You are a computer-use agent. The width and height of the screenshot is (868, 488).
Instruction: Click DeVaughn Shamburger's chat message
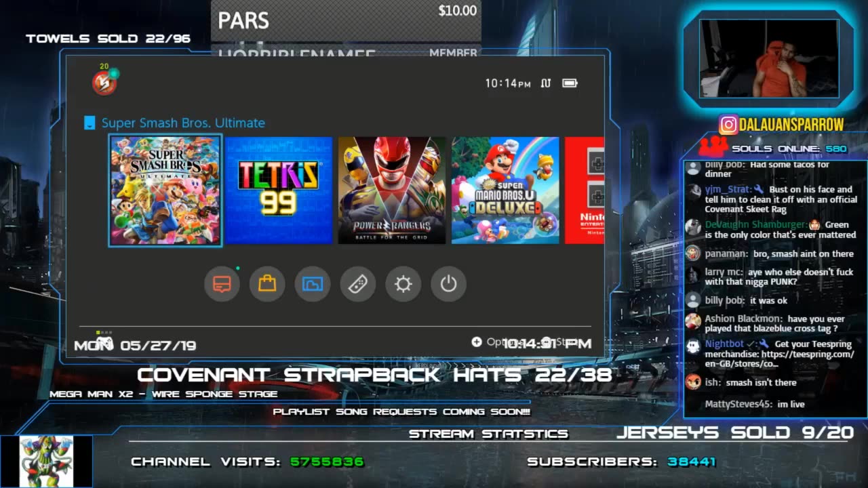pyautogui.click(x=781, y=230)
